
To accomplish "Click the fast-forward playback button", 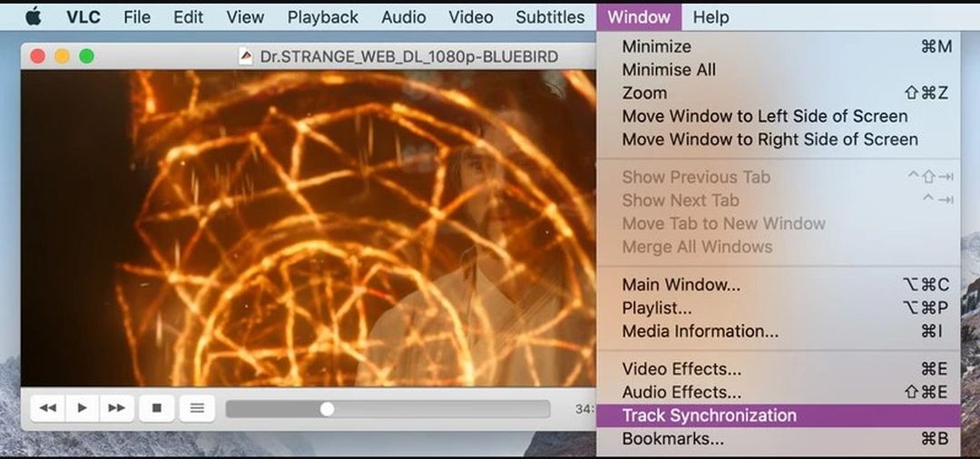I will click(x=116, y=408).
